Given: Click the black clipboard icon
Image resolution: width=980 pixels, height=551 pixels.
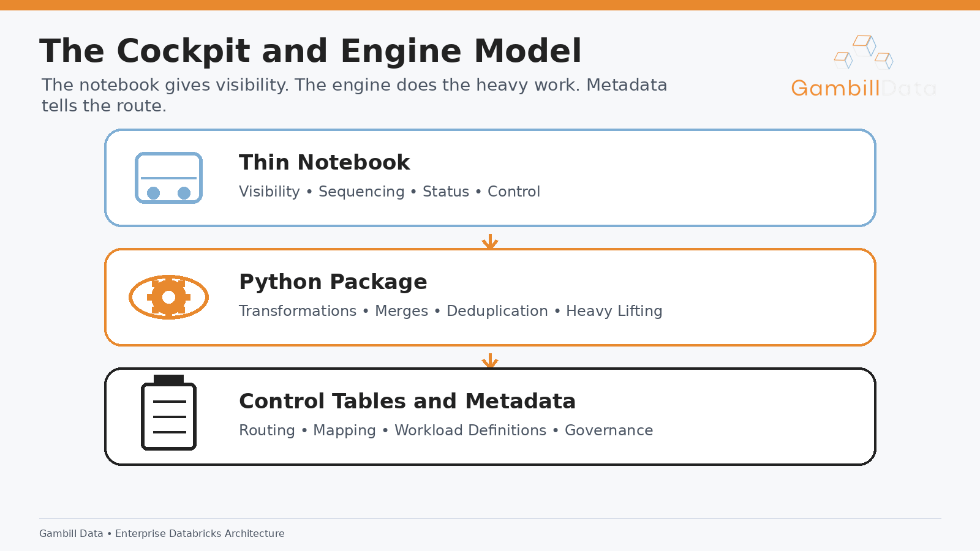Looking at the screenshot, I should click(x=168, y=413).
